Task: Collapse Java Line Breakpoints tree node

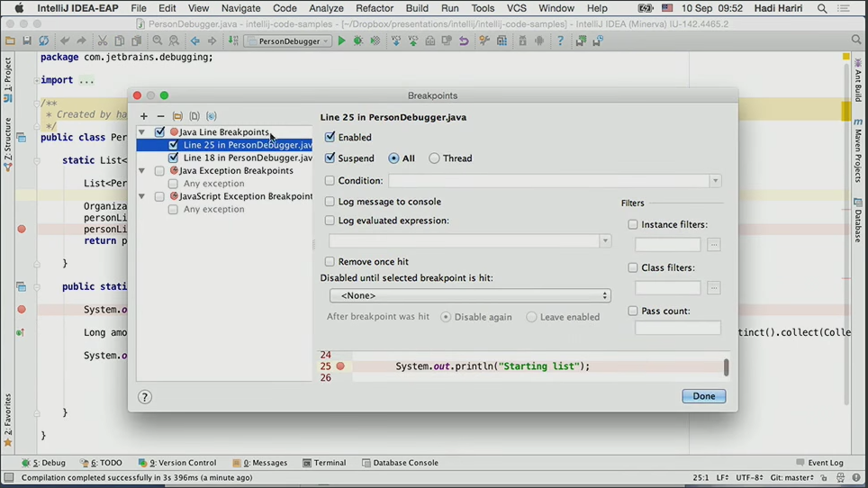Action: (142, 131)
